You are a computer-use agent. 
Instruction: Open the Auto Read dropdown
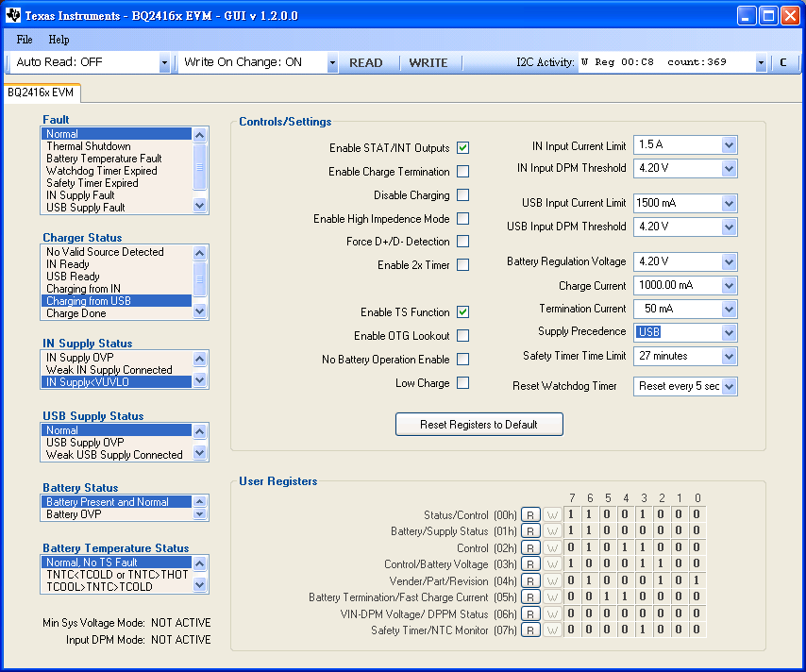click(x=164, y=62)
